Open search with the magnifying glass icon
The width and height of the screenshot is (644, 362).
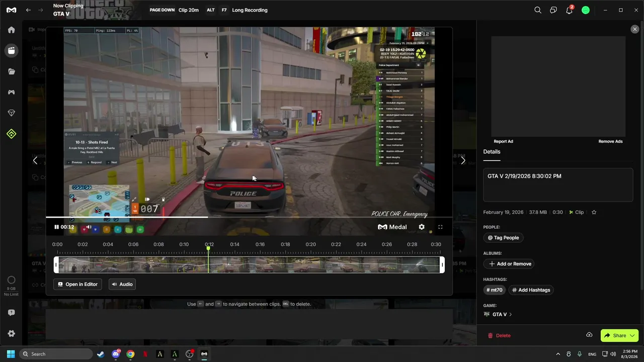click(538, 10)
